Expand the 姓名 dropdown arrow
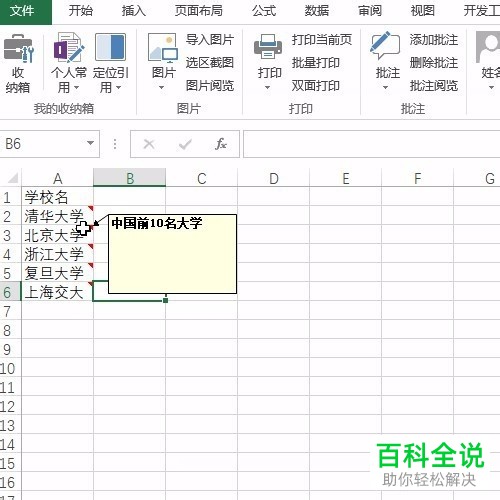Viewport: 500px width, 500px height. pos(491,88)
